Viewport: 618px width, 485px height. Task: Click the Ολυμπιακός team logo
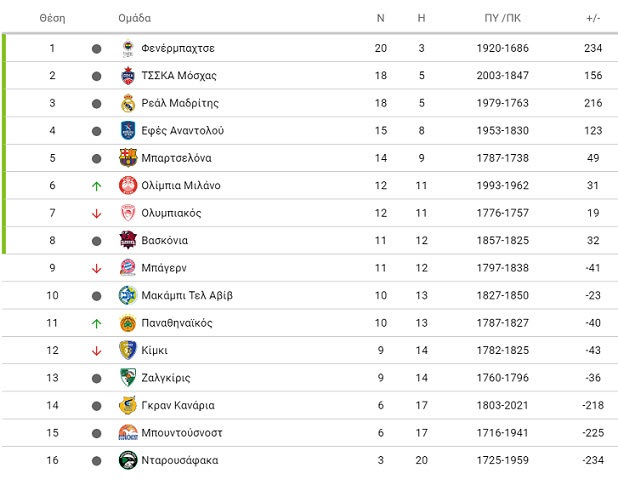pyautogui.click(x=128, y=213)
